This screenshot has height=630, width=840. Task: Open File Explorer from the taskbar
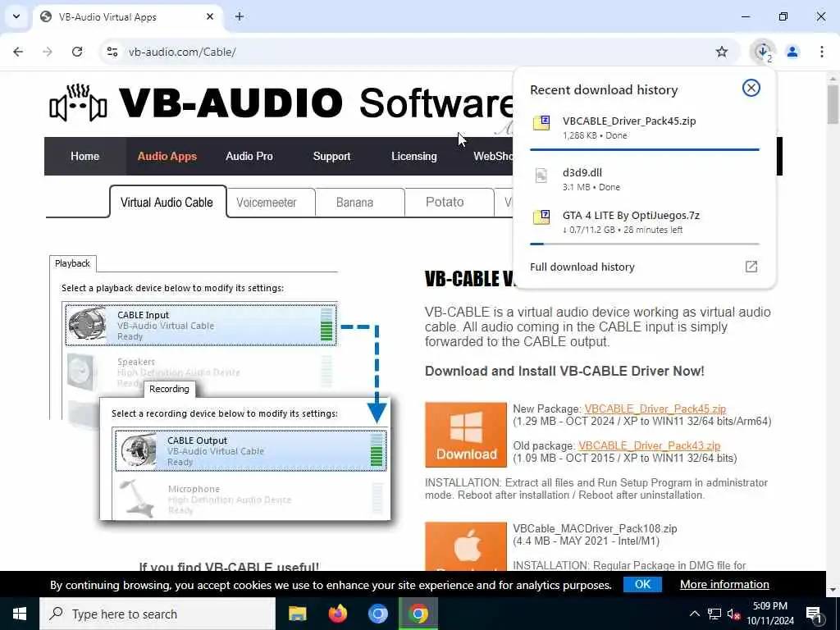(297, 614)
